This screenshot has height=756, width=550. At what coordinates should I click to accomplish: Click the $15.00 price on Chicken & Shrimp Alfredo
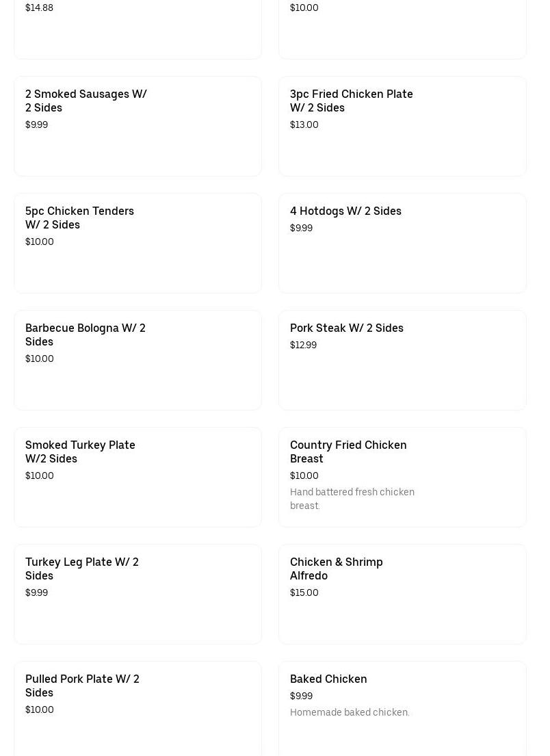pyautogui.click(x=304, y=592)
